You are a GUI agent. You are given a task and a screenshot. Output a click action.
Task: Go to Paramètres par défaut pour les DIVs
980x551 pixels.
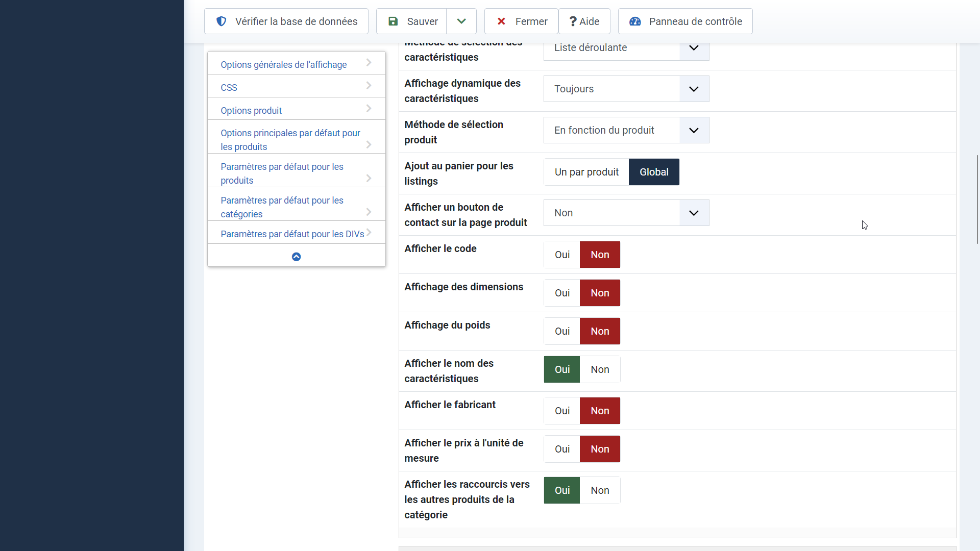292,234
